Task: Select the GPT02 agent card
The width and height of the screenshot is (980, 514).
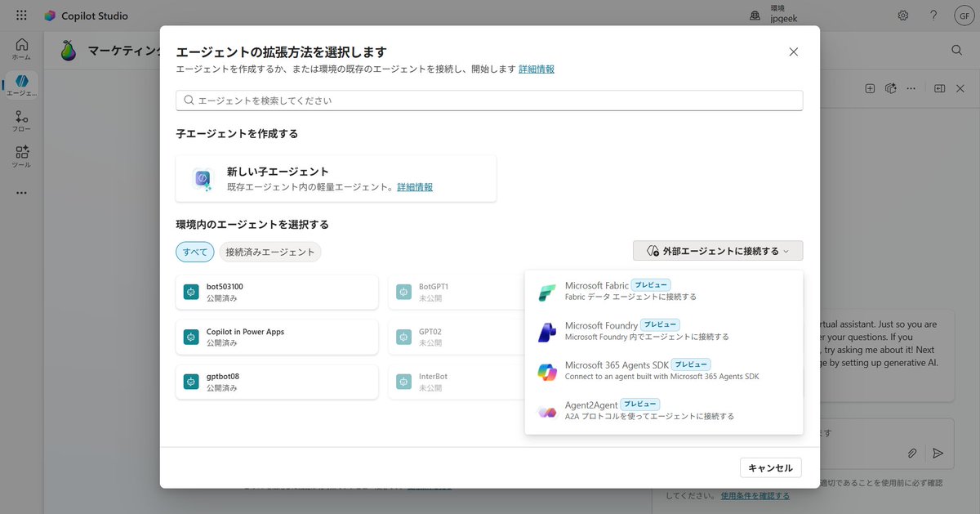Action: click(457, 337)
